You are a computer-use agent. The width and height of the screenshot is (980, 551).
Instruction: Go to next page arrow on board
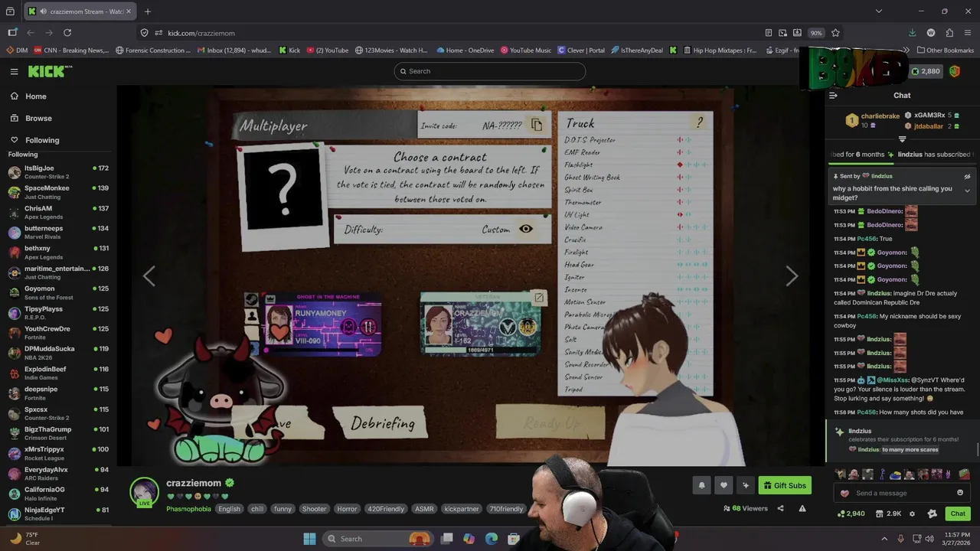point(792,276)
